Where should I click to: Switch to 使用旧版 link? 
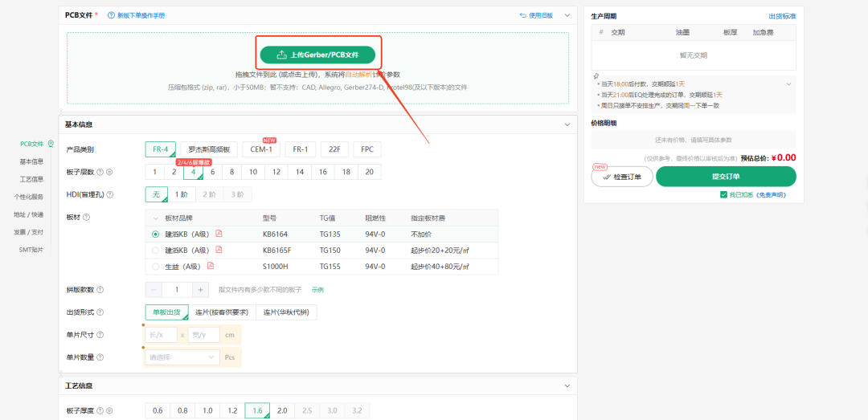[541, 15]
